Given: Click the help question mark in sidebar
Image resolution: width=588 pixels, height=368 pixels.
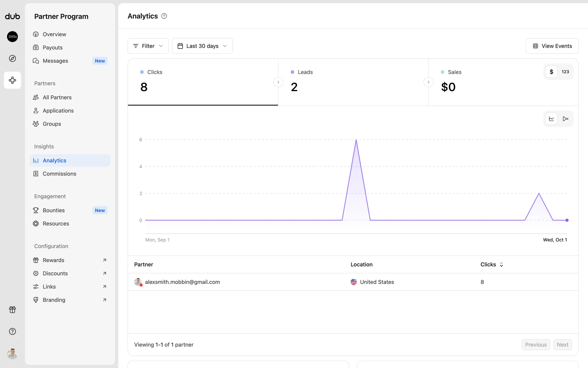Looking at the screenshot, I should 12,331.
